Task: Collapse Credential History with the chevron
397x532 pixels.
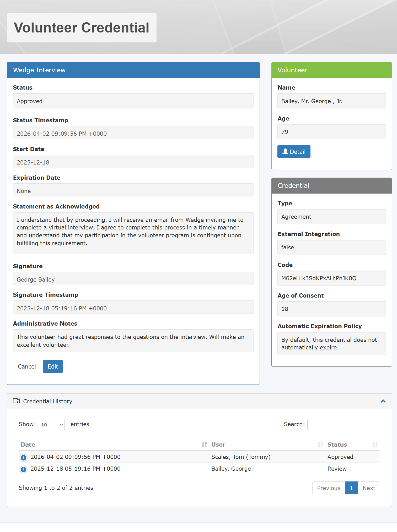Action: coord(383,401)
